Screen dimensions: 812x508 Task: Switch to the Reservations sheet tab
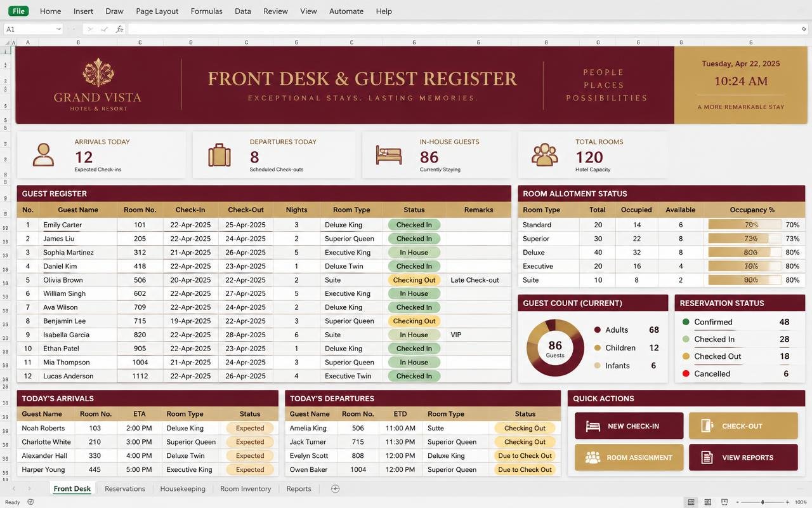click(x=125, y=489)
